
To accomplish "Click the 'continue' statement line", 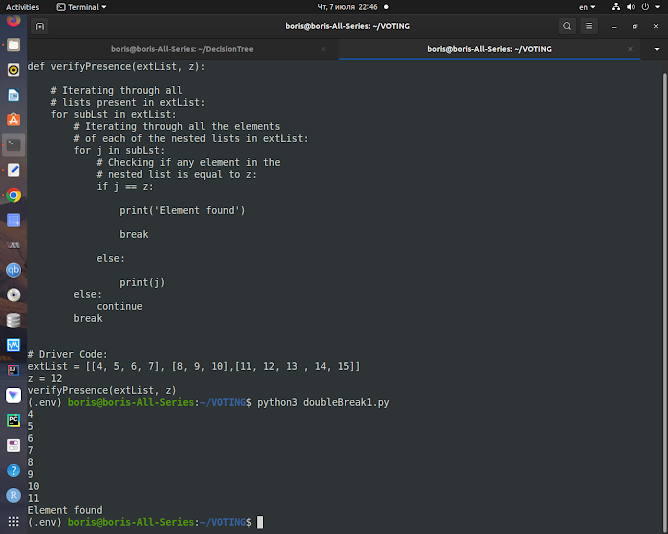I will pos(119,306).
